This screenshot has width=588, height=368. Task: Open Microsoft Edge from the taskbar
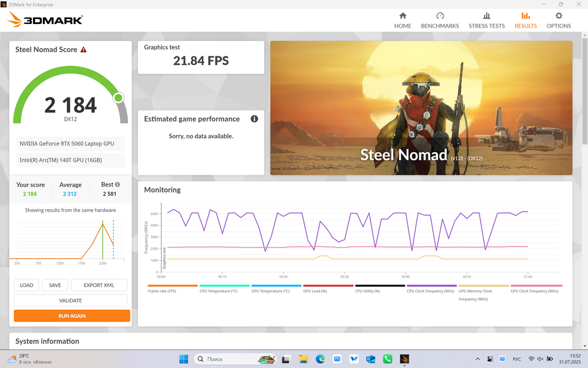[x=320, y=359]
